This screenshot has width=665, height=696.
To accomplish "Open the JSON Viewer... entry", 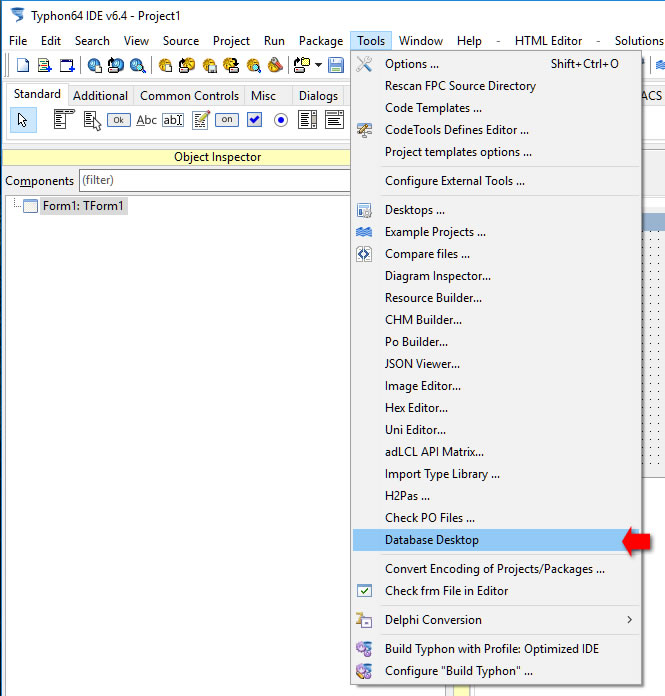I will coord(496,364).
